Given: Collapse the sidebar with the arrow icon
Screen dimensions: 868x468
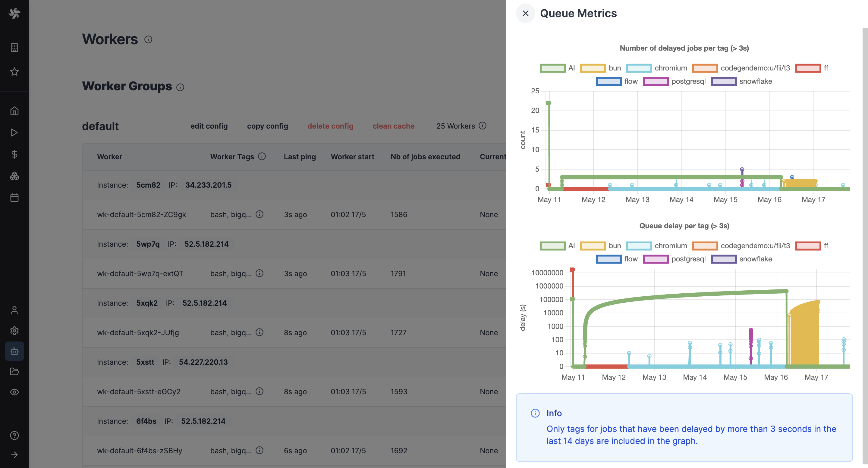Looking at the screenshot, I should coord(14,454).
